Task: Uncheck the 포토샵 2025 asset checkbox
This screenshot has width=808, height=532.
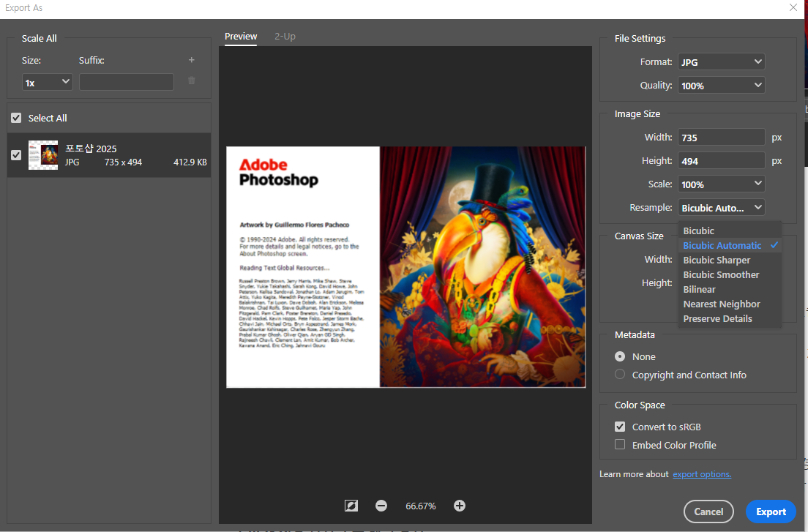Action: (x=17, y=155)
